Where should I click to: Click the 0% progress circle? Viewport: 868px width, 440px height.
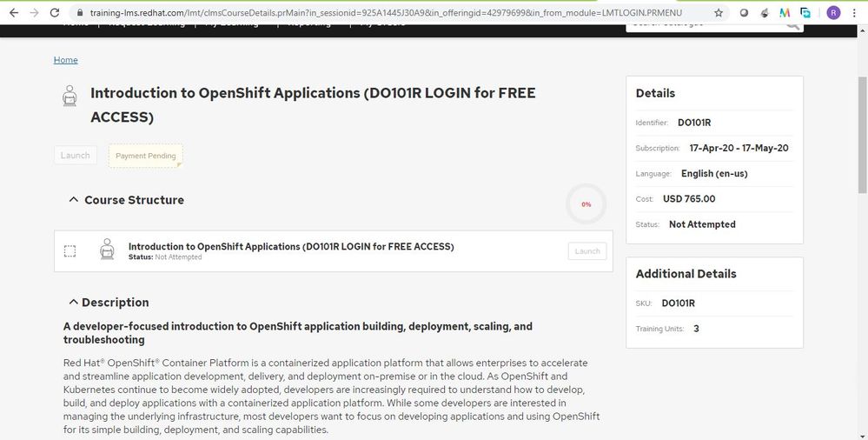click(586, 204)
